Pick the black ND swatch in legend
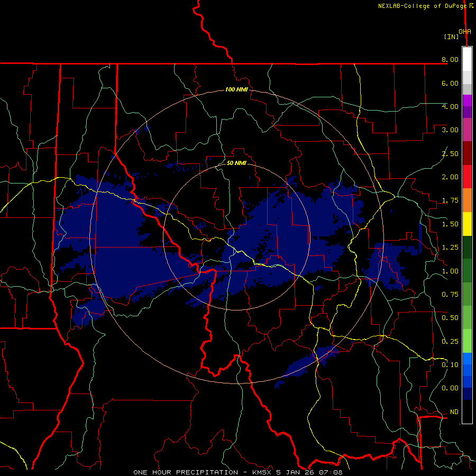 coord(467,411)
